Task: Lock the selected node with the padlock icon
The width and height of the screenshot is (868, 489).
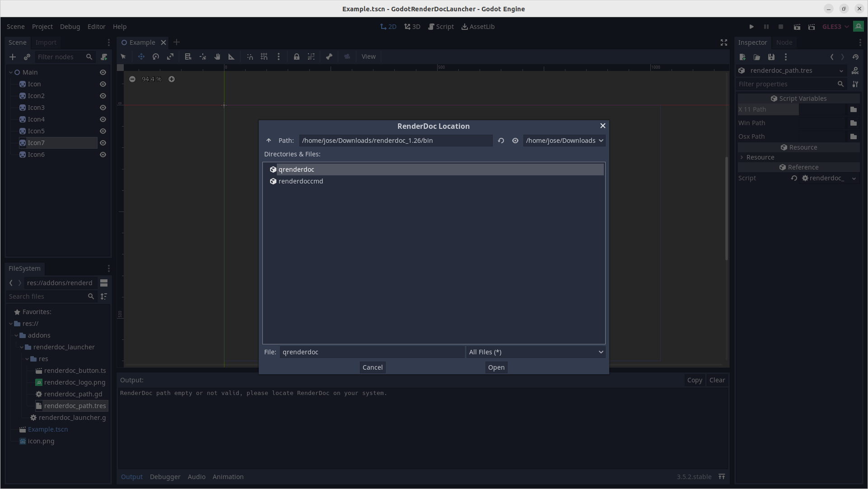Action: tap(297, 56)
